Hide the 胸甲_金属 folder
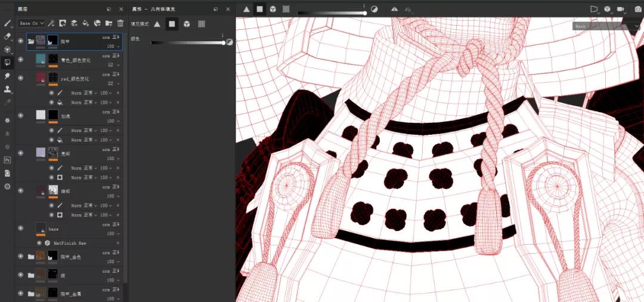Image resolution: width=644 pixels, height=302 pixels. coord(20,294)
